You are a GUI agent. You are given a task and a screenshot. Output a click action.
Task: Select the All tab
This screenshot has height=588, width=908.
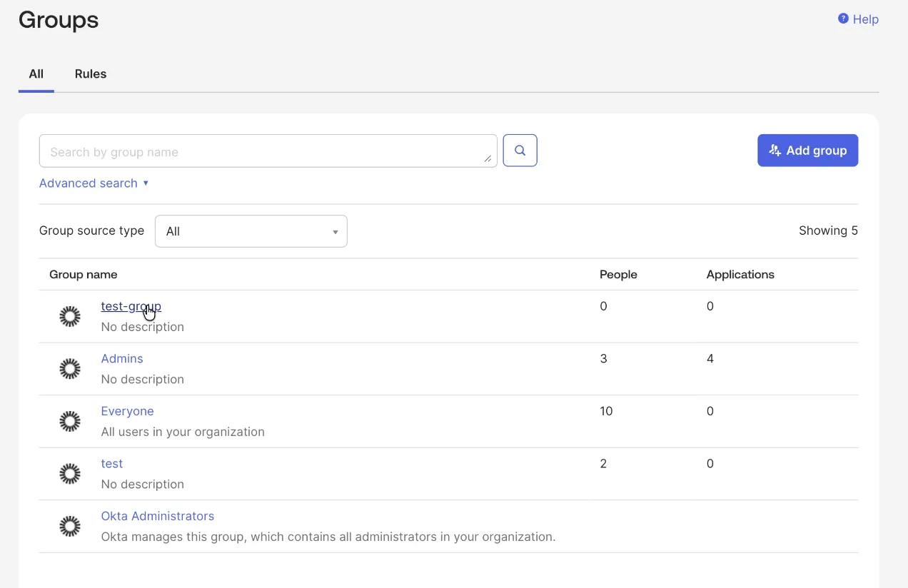tap(36, 74)
